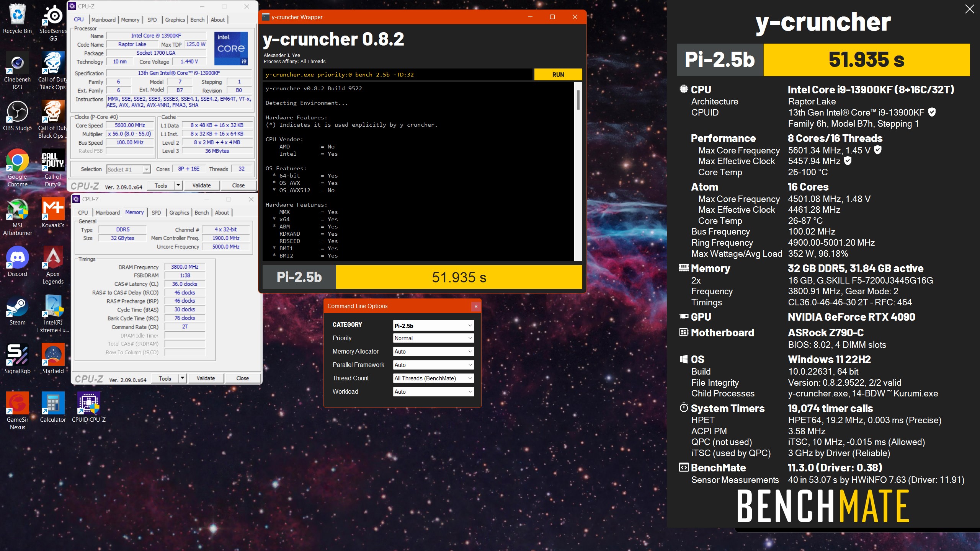980x551 pixels.
Task: Close the BenchMate result panel with X
Action: pos(970,9)
